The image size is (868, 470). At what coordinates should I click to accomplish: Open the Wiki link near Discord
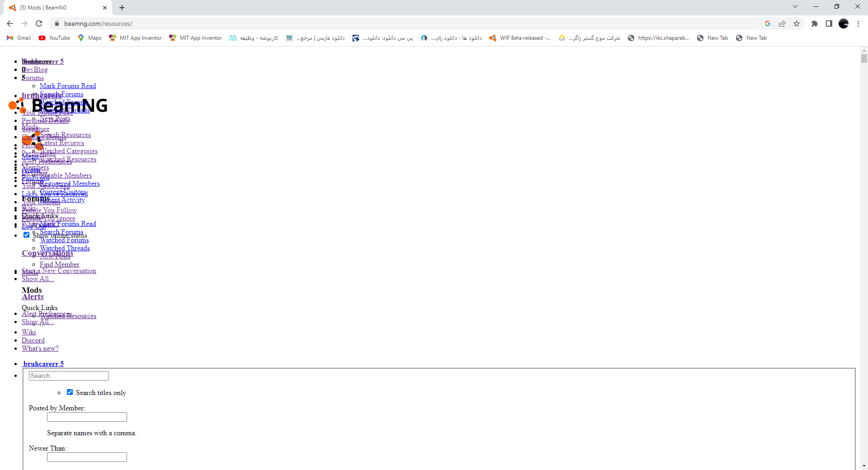point(28,332)
